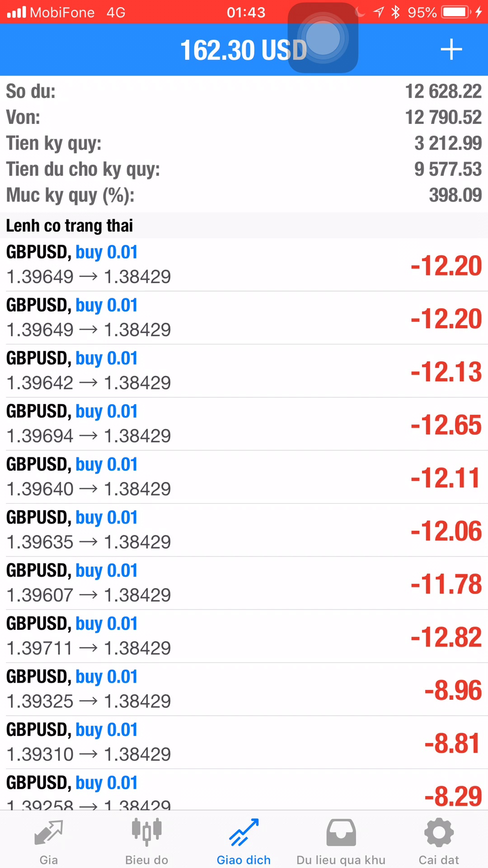Open the GBPUSD position opened at 1.39694
Screen dimensions: 488x868
(x=244, y=424)
